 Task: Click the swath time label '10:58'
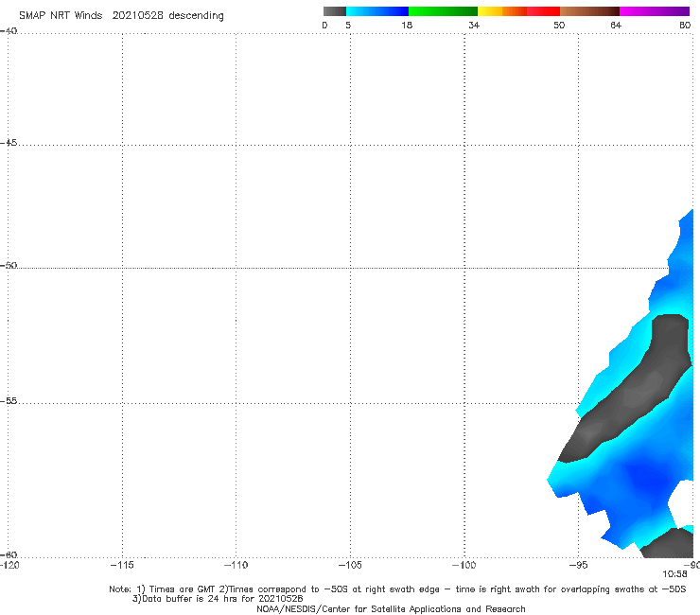[674, 574]
